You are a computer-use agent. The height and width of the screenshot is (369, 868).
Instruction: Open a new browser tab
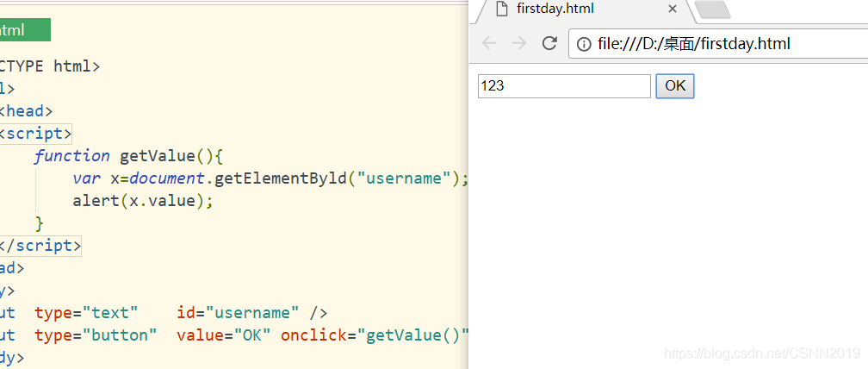pos(712,9)
